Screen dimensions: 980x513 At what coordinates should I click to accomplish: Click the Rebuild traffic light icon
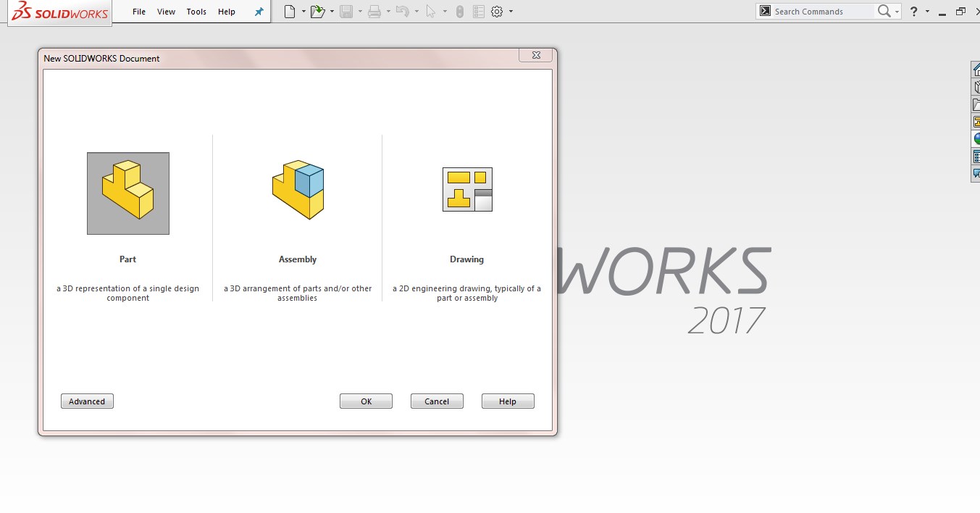pos(459,12)
